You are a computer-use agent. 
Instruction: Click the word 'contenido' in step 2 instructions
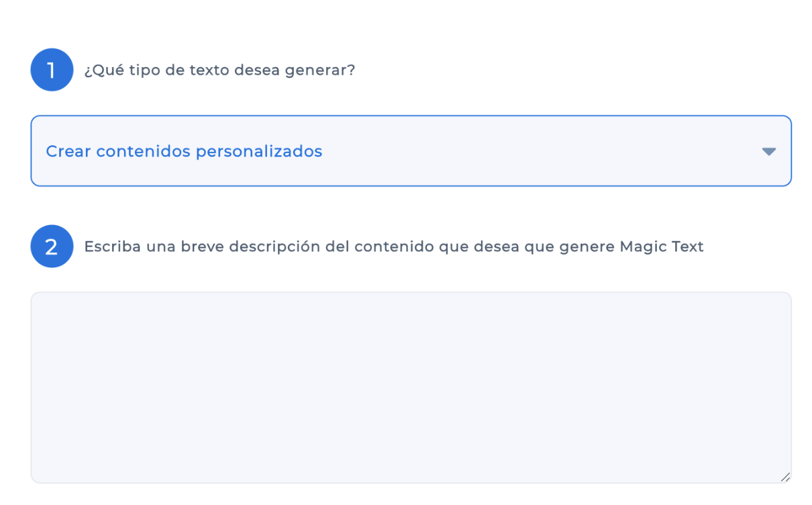[x=394, y=246]
